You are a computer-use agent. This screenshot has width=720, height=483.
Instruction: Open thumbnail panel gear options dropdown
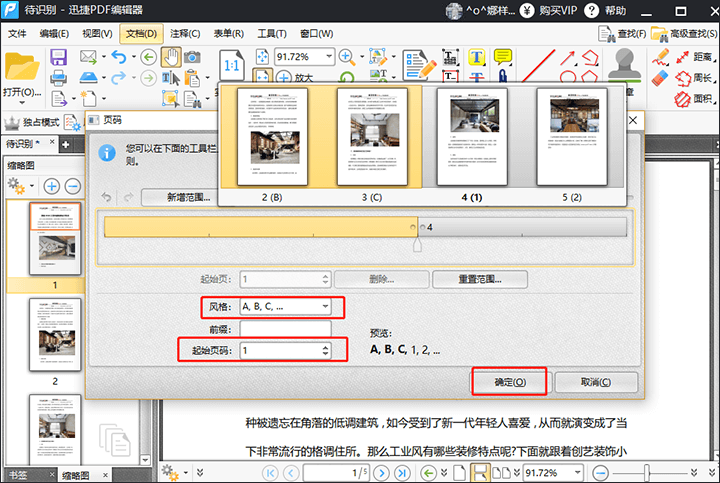click(20, 186)
